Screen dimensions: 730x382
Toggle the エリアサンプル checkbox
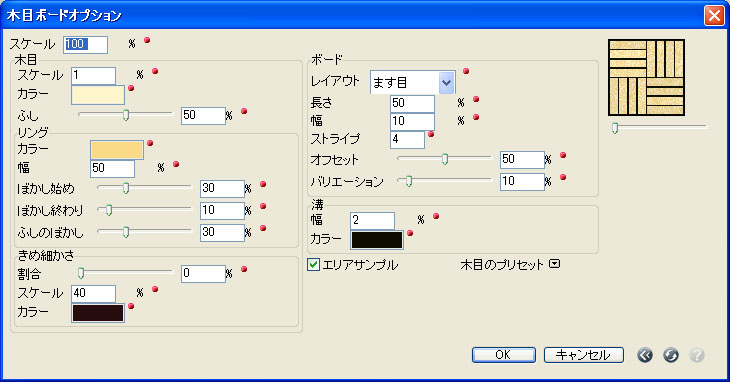313,265
